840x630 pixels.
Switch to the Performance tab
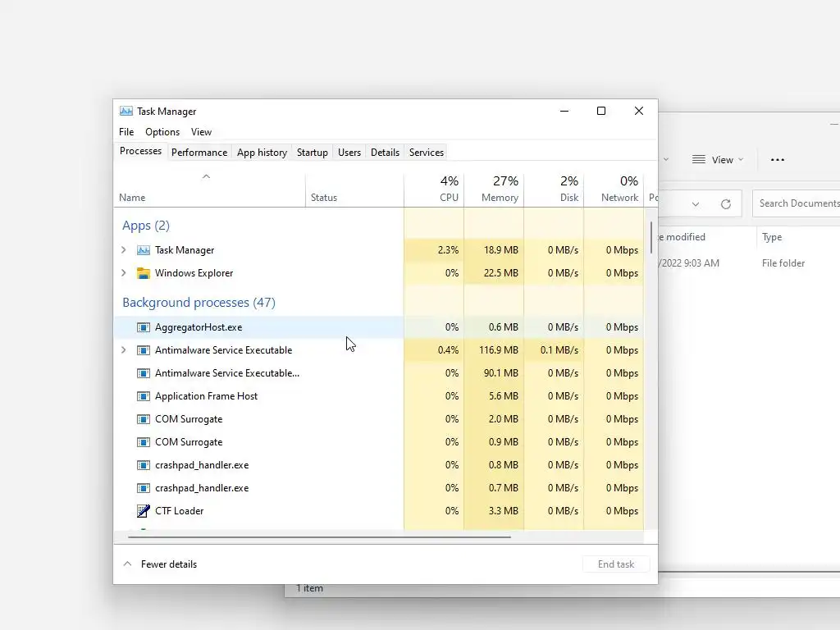199,153
